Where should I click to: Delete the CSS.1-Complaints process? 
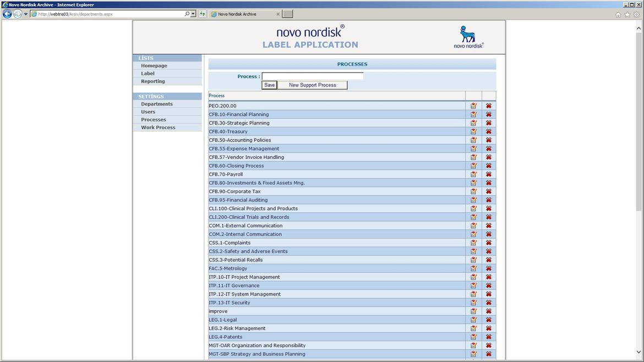pos(489,243)
